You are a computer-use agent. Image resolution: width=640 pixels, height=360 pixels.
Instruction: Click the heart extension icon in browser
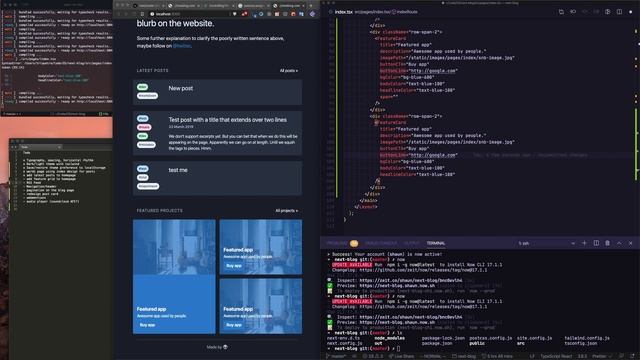[234, 14]
